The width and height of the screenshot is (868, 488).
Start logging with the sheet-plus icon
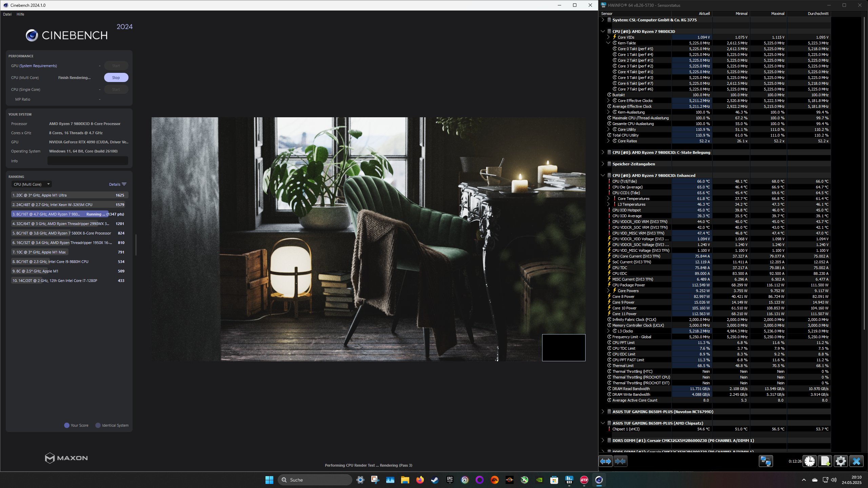[x=825, y=461]
